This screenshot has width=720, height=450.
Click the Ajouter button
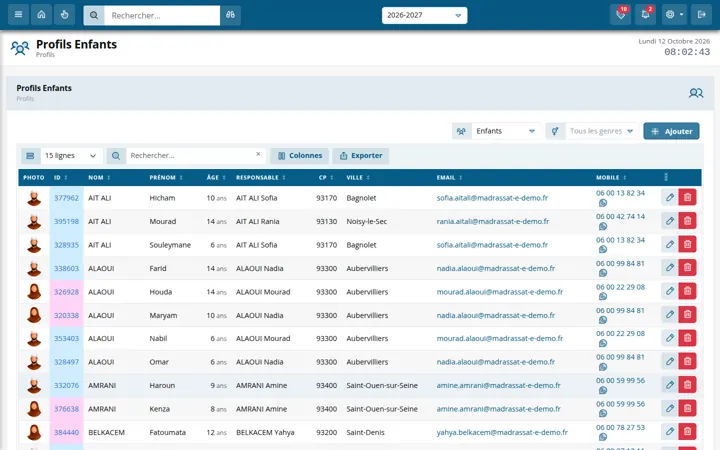point(671,131)
